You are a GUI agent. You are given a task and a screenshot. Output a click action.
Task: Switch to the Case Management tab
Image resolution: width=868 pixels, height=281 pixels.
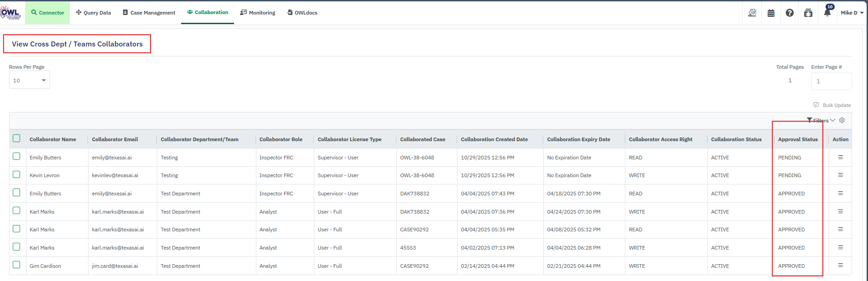click(x=149, y=13)
